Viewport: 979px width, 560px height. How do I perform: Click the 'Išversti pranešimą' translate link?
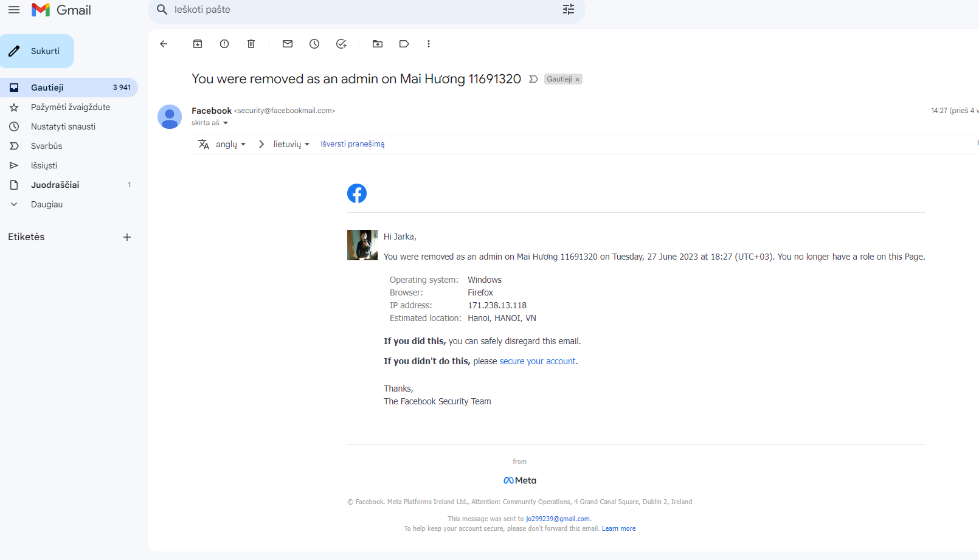point(353,144)
